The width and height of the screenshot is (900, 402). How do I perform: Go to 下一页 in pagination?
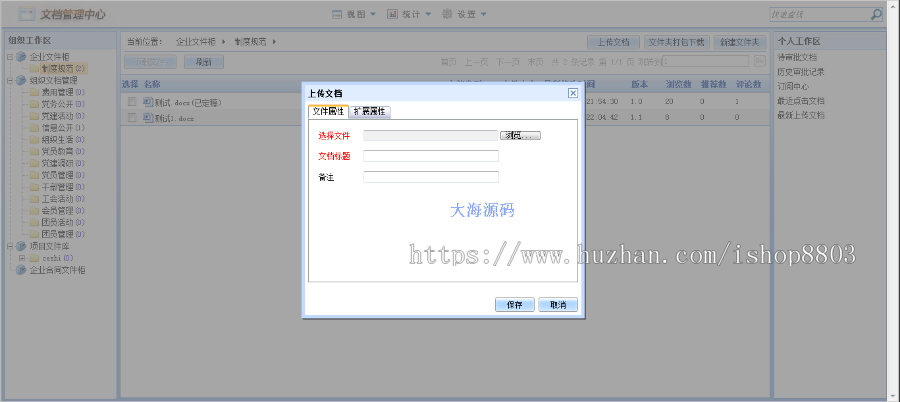click(x=508, y=61)
